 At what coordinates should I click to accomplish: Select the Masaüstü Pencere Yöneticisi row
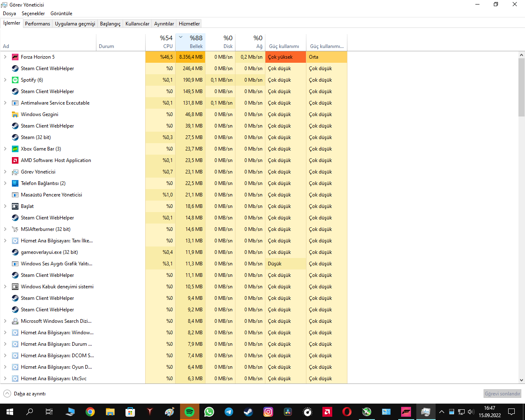pyautogui.click(x=173, y=195)
